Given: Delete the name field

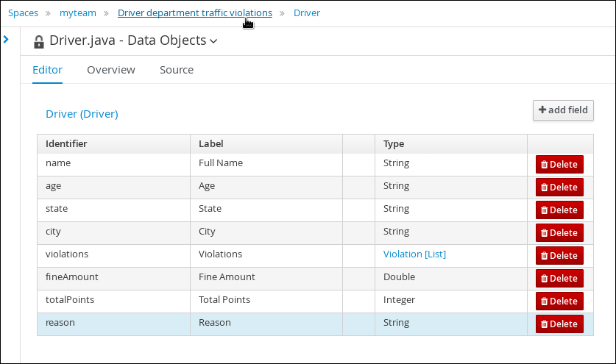Looking at the screenshot, I should click(559, 165).
